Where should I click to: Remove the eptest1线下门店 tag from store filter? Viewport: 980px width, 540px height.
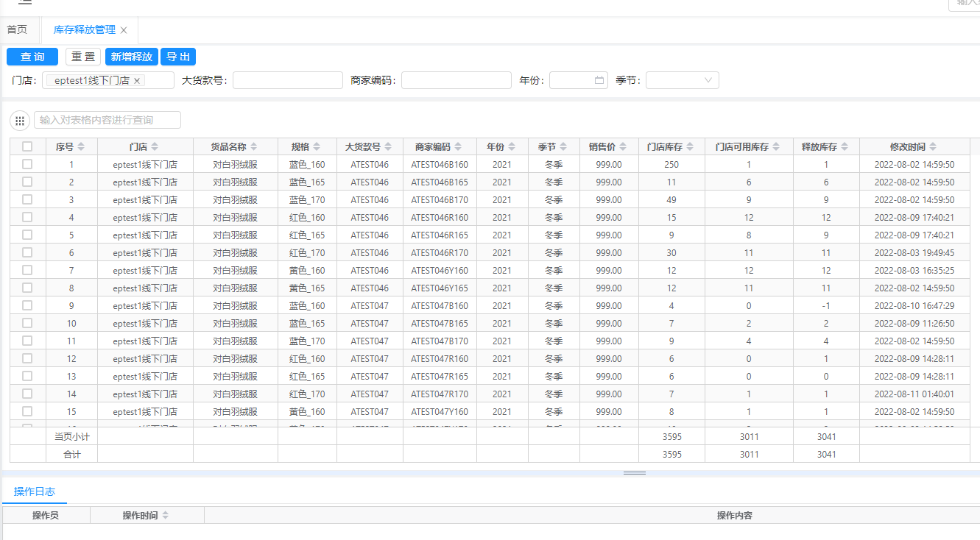click(x=137, y=81)
